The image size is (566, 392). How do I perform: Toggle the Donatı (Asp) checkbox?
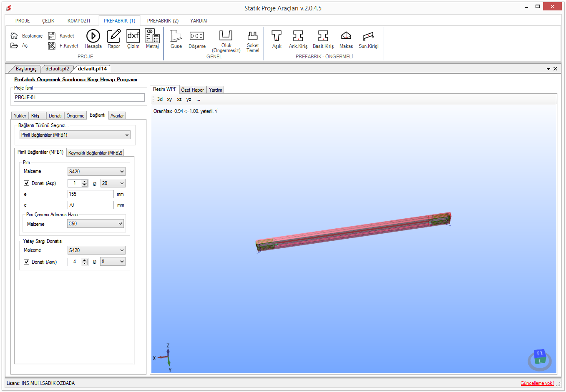pyautogui.click(x=27, y=183)
